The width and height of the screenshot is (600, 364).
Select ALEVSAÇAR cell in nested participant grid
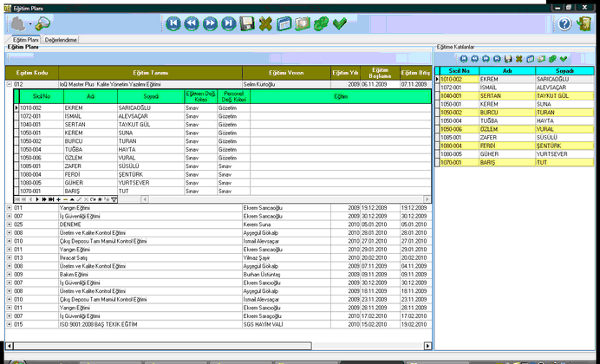[x=151, y=116]
